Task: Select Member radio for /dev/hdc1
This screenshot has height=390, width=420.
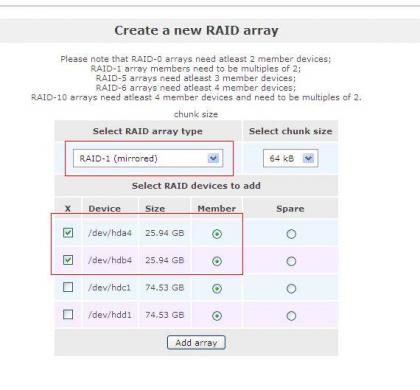Action: click(x=217, y=289)
